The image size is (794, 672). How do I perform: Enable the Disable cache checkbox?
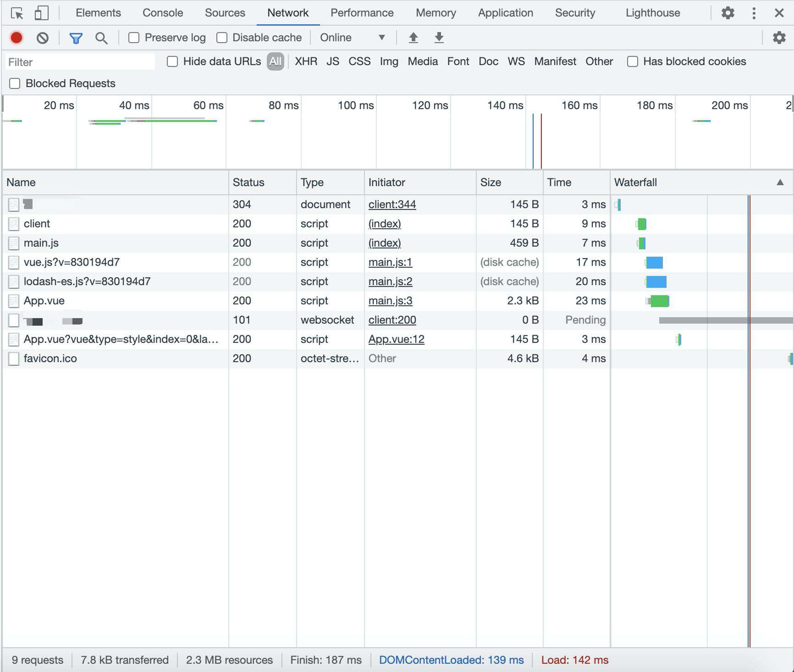point(222,38)
